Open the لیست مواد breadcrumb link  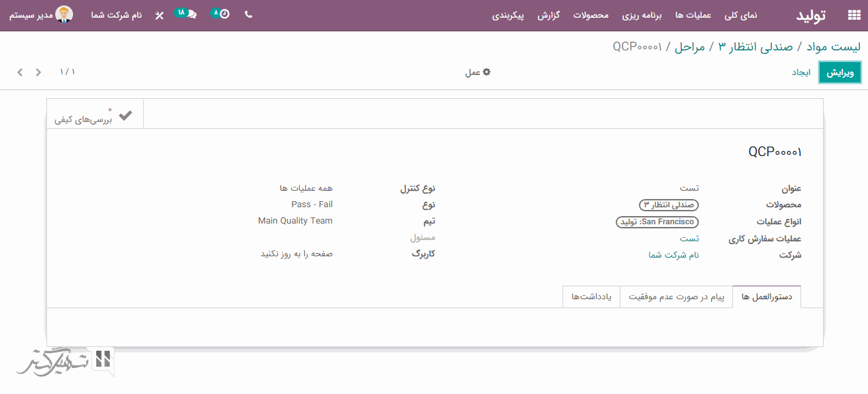pos(833,46)
